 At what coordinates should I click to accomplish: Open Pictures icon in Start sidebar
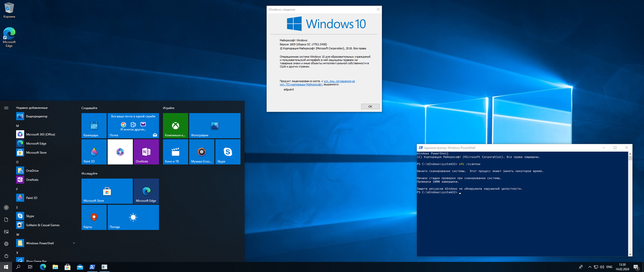(x=6, y=232)
